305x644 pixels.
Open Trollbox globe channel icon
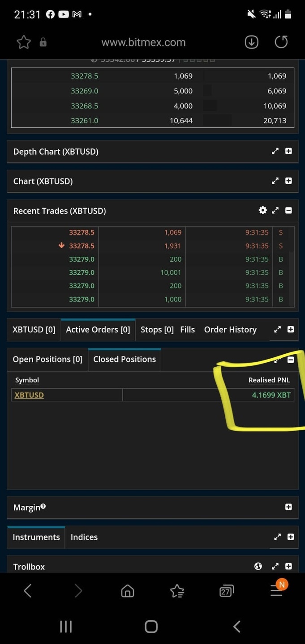coord(258,566)
